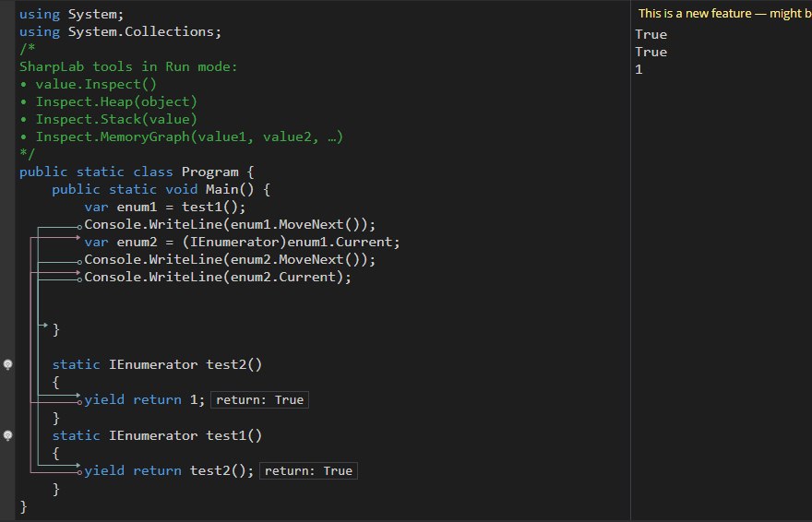Screen dimensions: 812x522
Task: Click the flow circle before enum2.MoveNext line
Action: tap(81, 261)
